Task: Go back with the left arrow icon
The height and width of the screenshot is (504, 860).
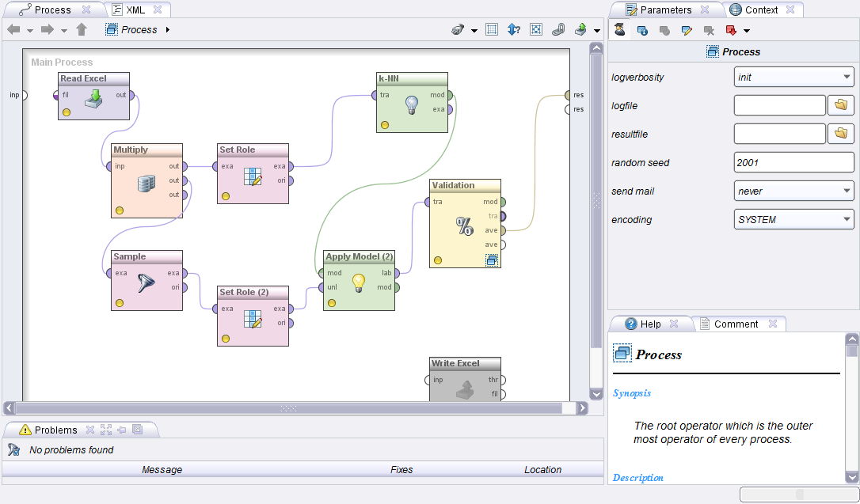Action: coord(13,29)
